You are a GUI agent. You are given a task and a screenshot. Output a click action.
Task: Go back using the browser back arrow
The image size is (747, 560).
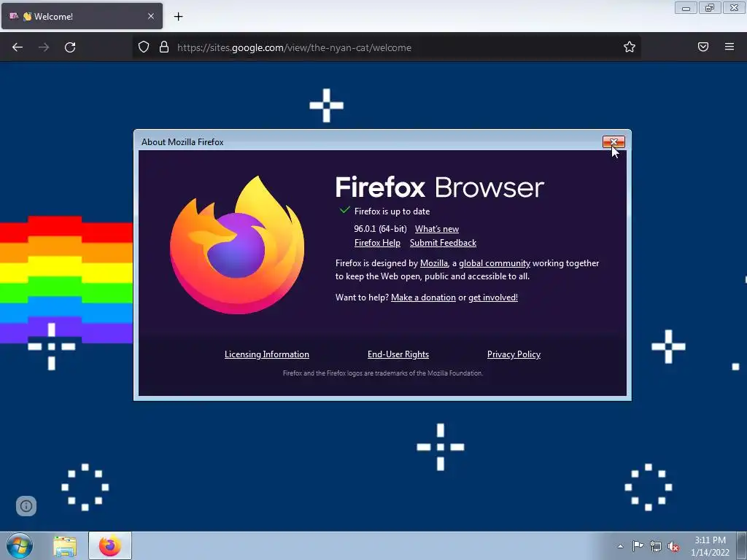coord(18,47)
